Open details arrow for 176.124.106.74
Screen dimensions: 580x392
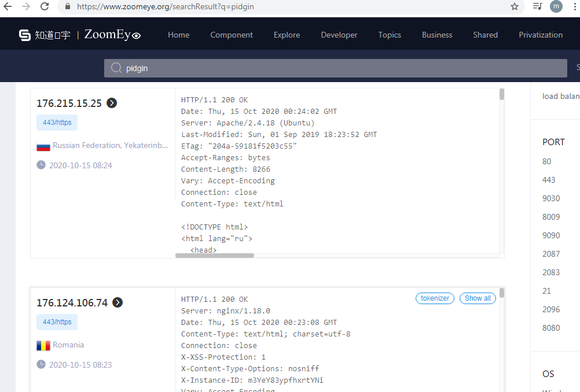pyautogui.click(x=118, y=302)
